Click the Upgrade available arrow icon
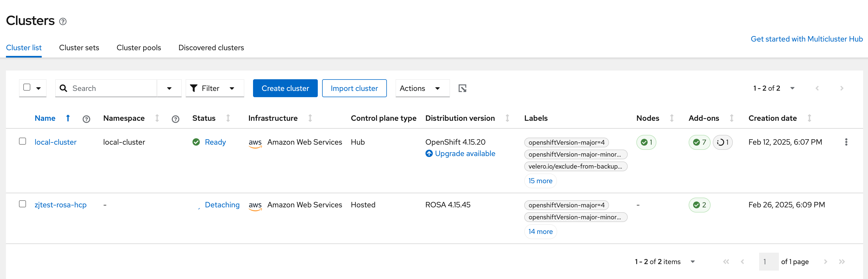868x279 pixels. [429, 154]
